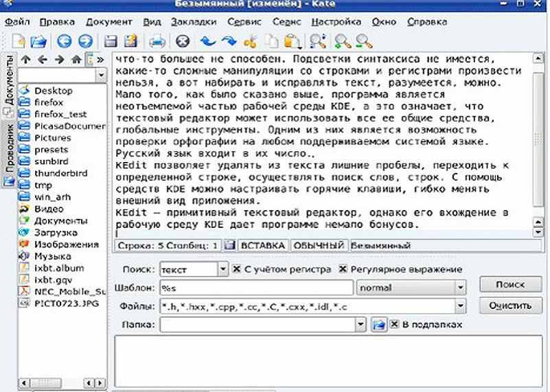The image size is (550, 392).
Task: Print the document using the printer icon
Action: pyautogui.click(x=157, y=42)
